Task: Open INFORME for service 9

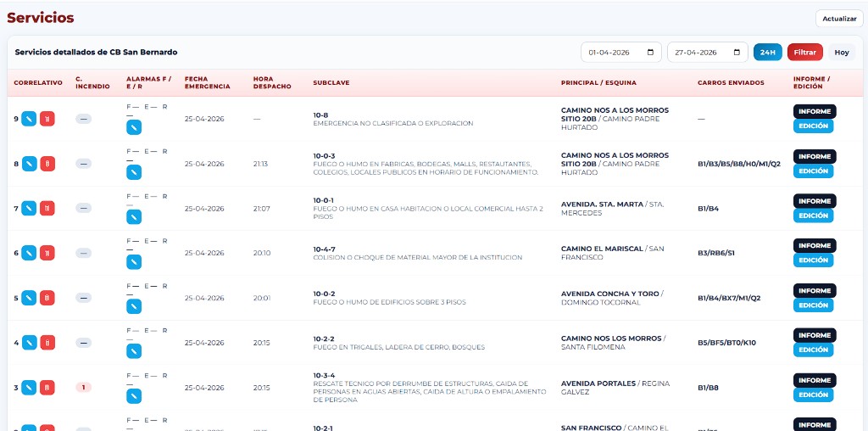Action: point(815,111)
